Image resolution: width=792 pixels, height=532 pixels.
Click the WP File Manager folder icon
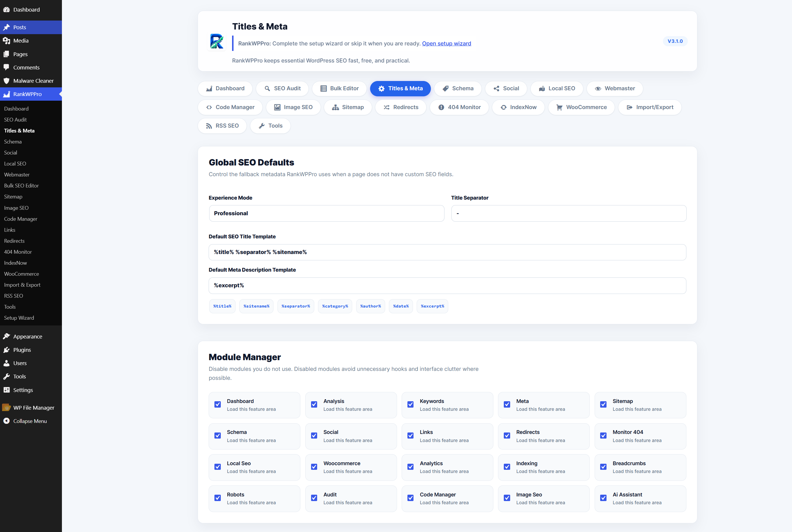click(x=6, y=408)
